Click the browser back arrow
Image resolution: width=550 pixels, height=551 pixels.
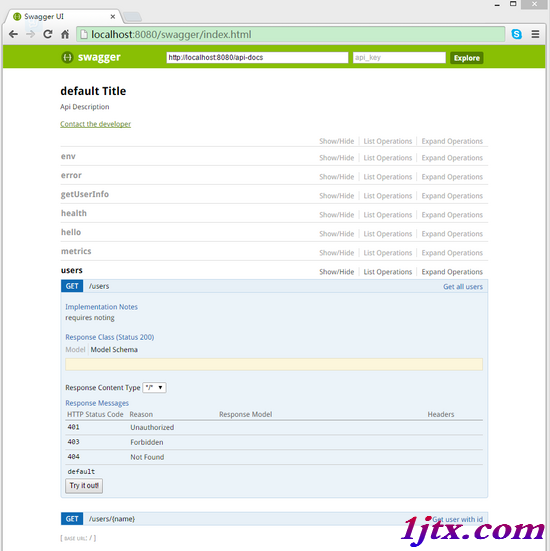(x=13, y=34)
